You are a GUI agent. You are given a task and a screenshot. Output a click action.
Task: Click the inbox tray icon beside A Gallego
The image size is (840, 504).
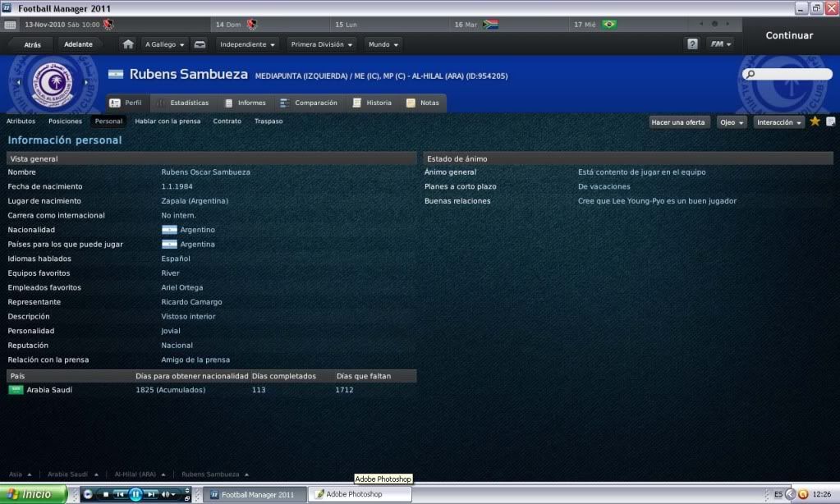pyautogui.click(x=200, y=44)
